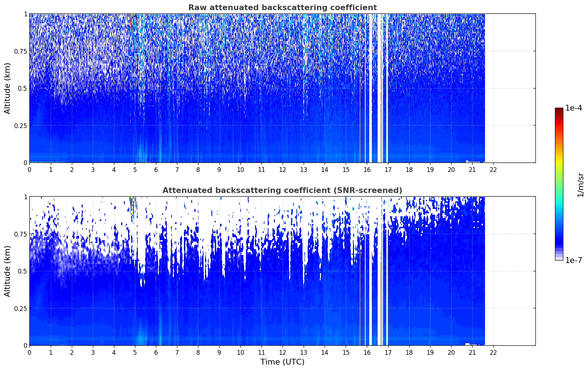Click the title "Attenuated backscattering coefficient (SNR-screened)"

click(282, 190)
